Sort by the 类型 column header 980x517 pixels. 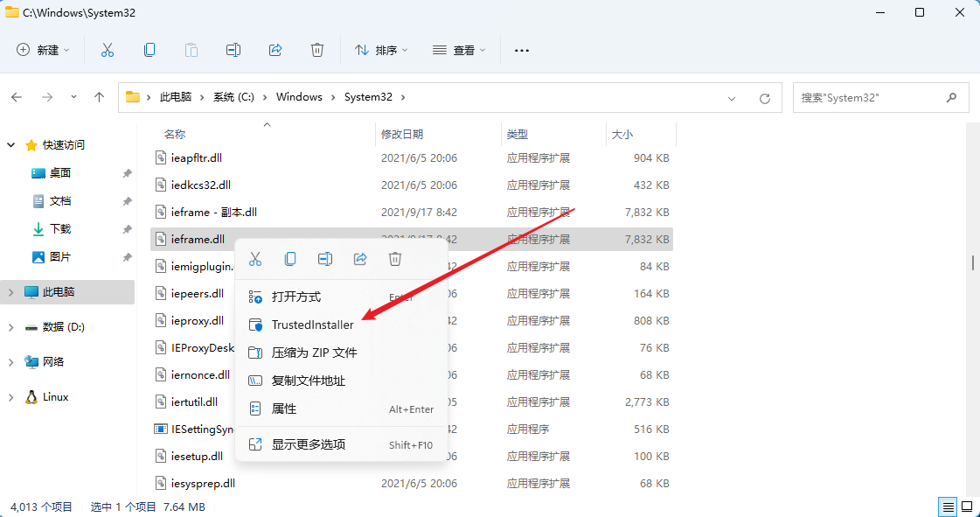pyautogui.click(x=517, y=134)
